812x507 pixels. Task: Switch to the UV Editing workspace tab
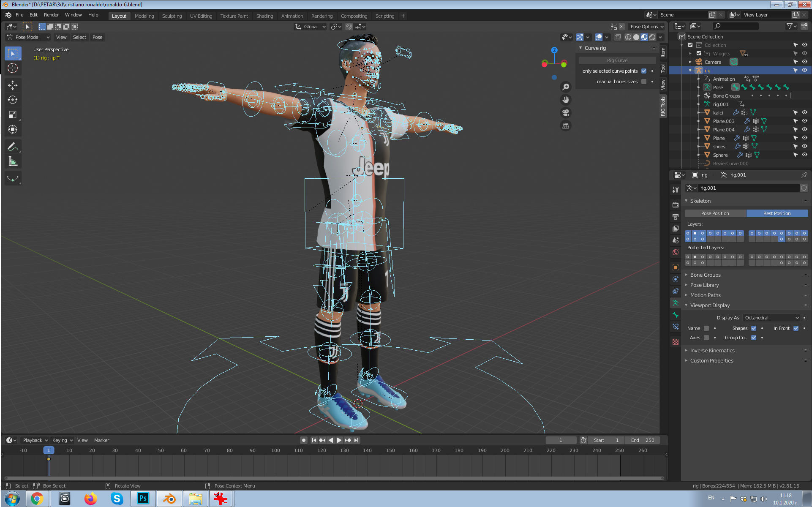pyautogui.click(x=201, y=16)
